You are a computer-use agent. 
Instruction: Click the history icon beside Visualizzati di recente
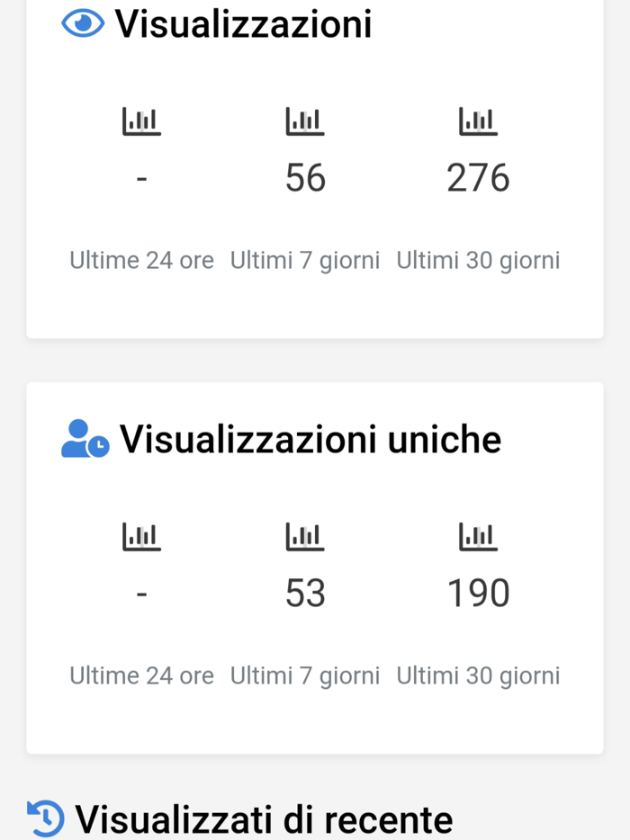click(46, 818)
